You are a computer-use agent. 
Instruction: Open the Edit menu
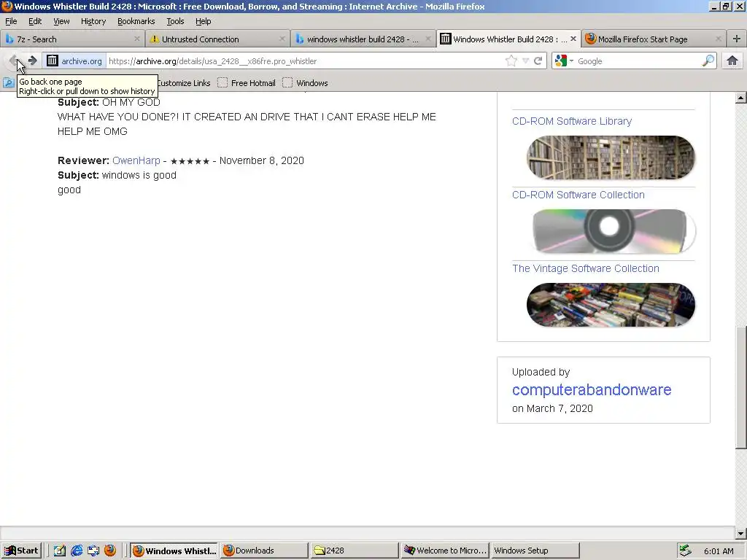[35, 21]
